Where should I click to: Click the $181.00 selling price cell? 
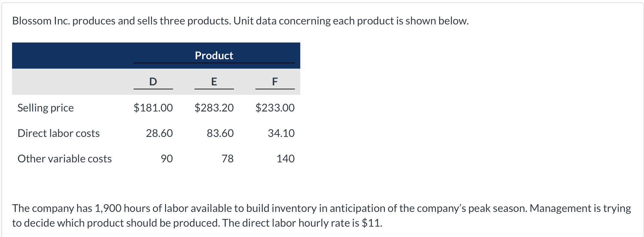point(153,108)
